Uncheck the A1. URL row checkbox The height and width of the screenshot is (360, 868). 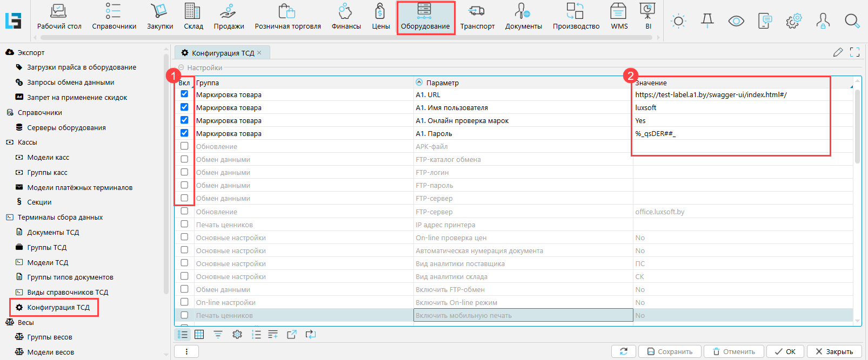184,94
